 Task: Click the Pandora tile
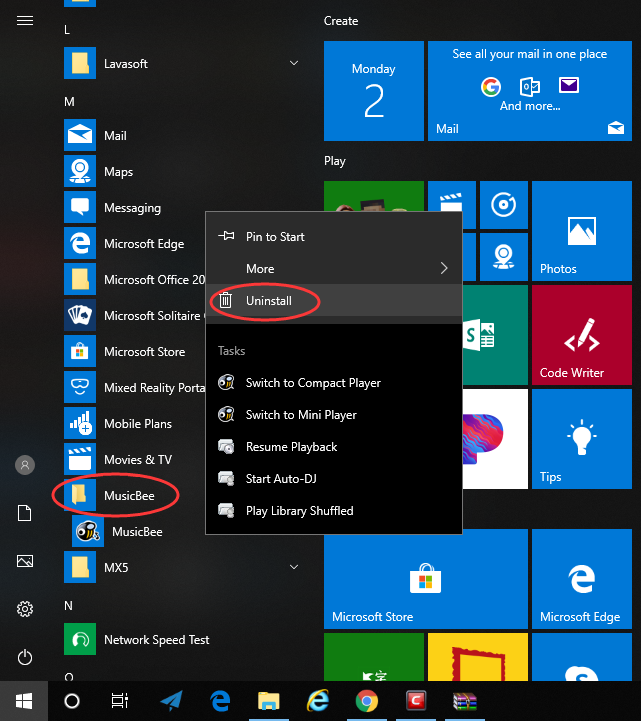pos(495,439)
